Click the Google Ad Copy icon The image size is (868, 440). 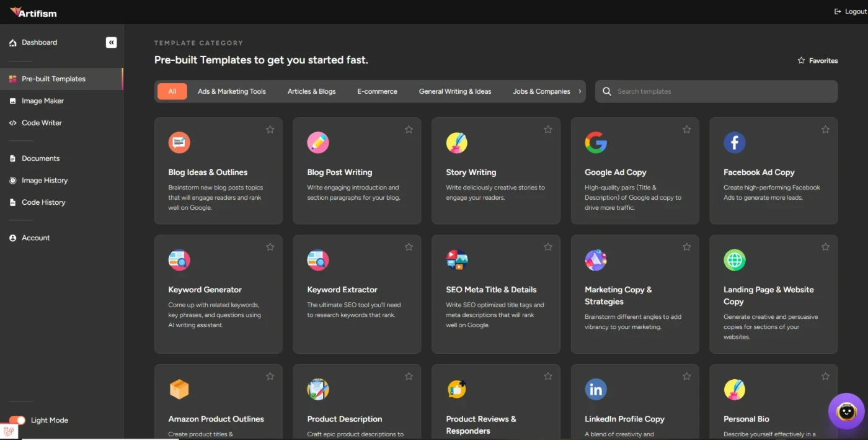(x=596, y=143)
